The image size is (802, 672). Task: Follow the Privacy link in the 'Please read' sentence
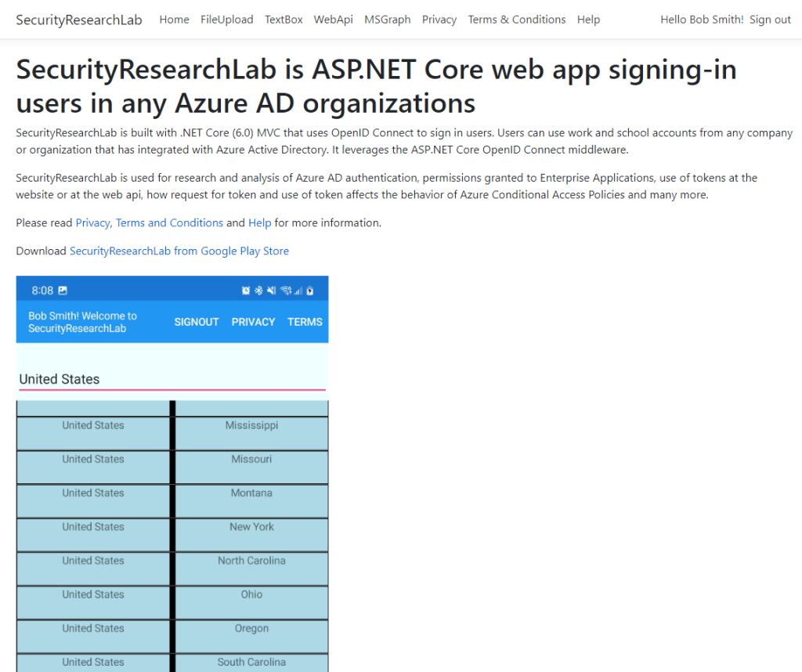click(x=92, y=223)
